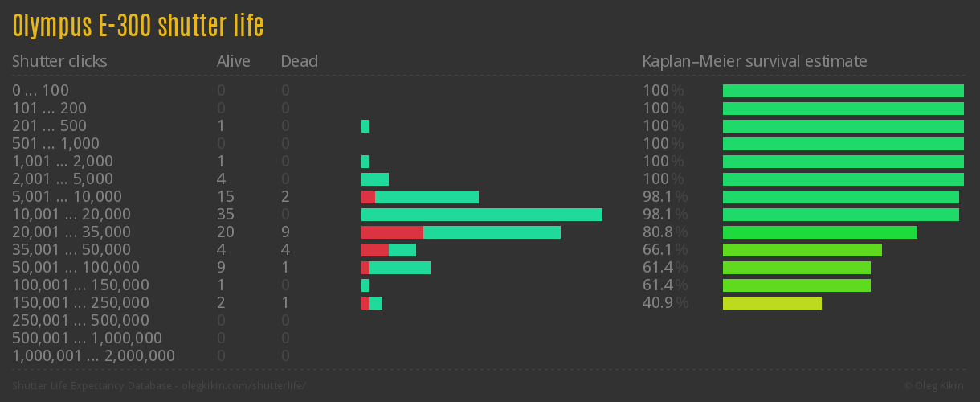Click the alive count 35

(x=226, y=215)
